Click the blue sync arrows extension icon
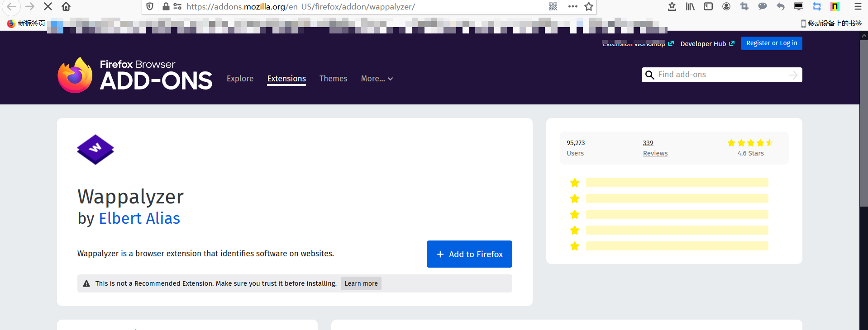The height and width of the screenshot is (330, 868). [x=817, y=6]
